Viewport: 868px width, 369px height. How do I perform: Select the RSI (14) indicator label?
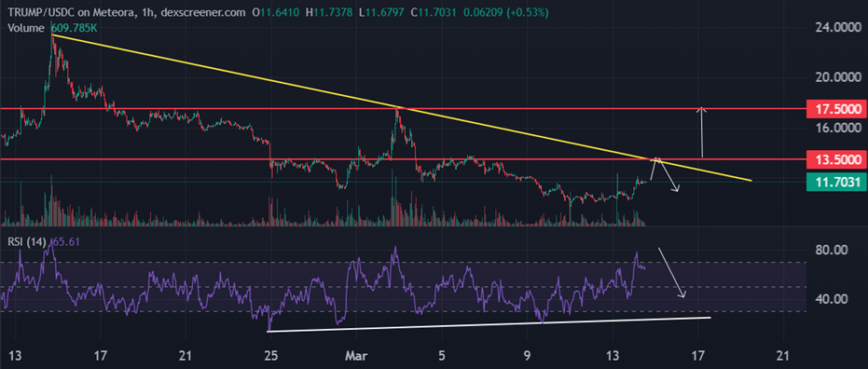[x=26, y=241]
